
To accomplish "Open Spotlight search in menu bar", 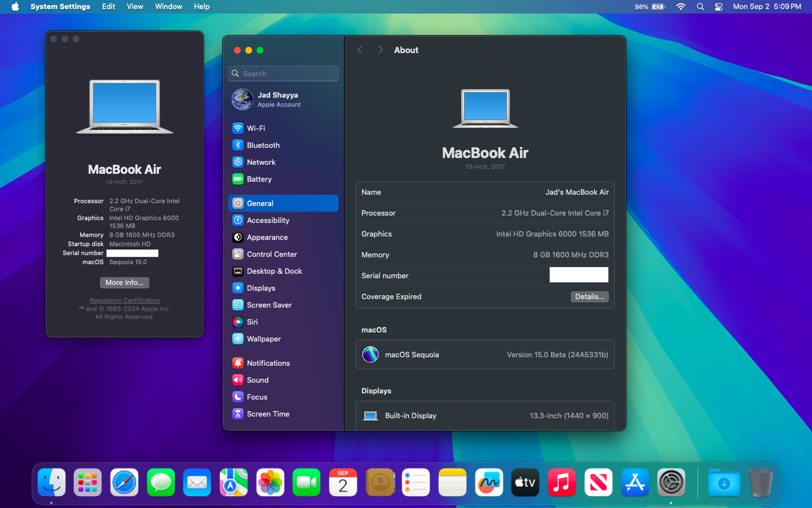I will point(700,7).
